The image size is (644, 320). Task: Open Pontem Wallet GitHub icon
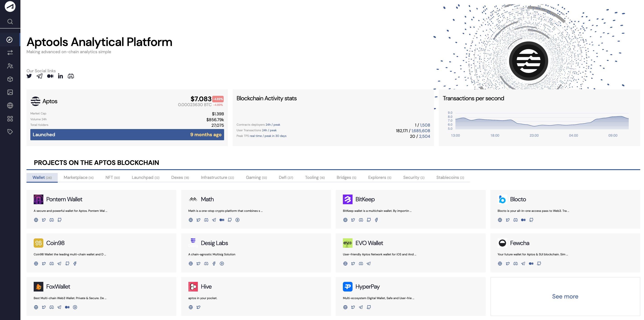pyautogui.click(x=60, y=220)
